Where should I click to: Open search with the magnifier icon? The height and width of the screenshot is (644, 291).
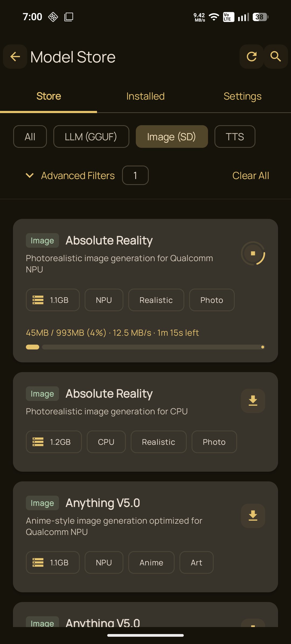276,57
